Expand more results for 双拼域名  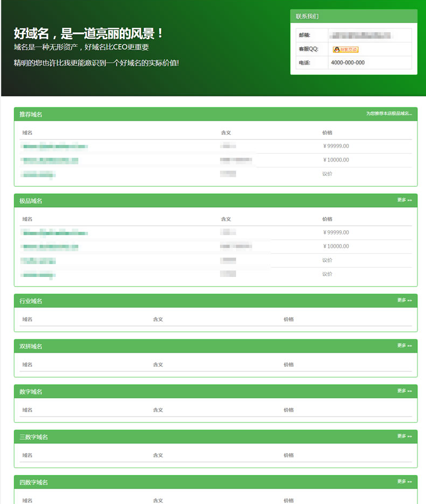pyautogui.click(x=404, y=346)
